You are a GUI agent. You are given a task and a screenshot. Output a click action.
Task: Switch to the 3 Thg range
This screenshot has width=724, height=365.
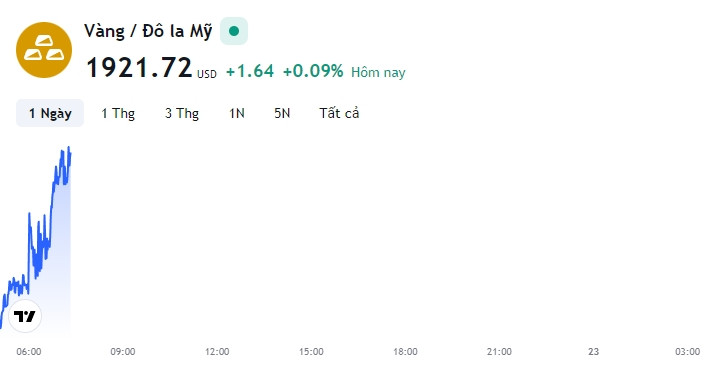(182, 113)
